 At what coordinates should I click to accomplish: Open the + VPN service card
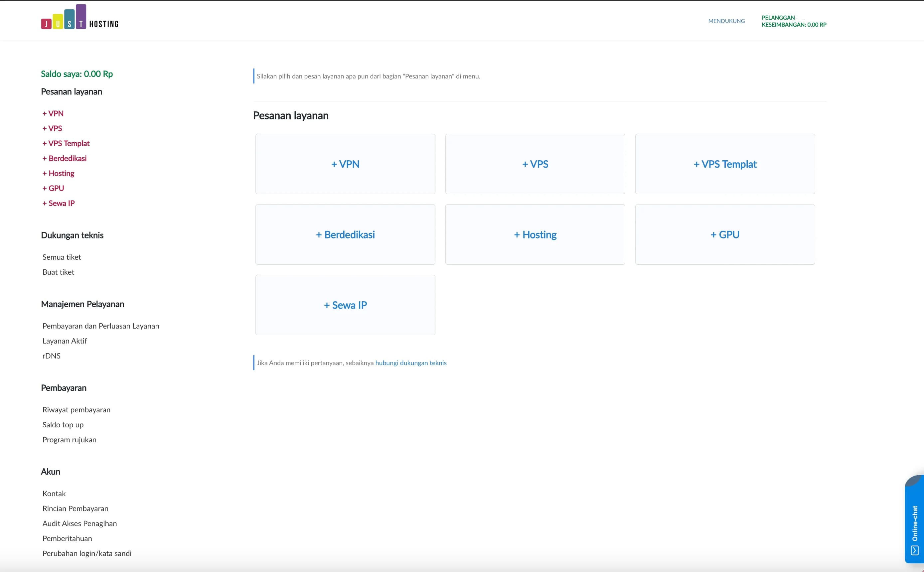coord(345,164)
